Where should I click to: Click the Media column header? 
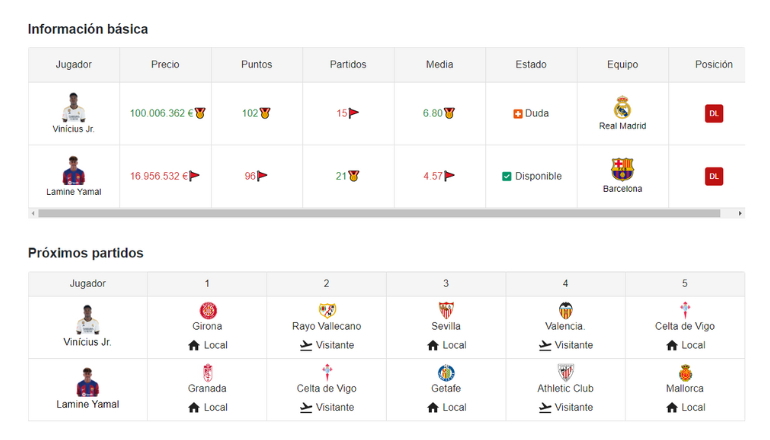click(x=440, y=64)
